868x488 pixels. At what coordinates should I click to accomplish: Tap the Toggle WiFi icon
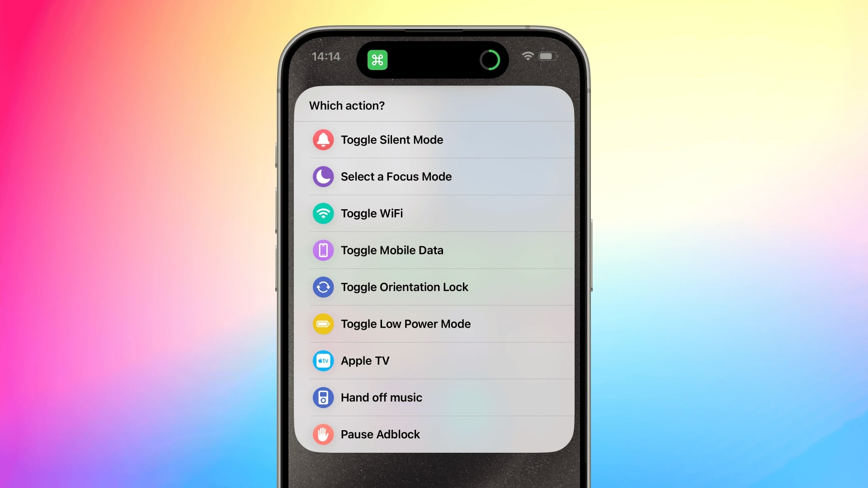tap(322, 213)
